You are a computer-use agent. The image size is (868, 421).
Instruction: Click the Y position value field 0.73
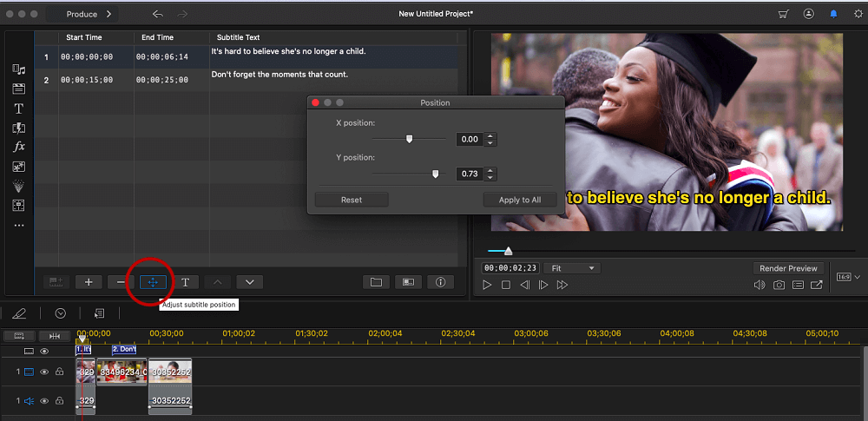[x=470, y=174]
